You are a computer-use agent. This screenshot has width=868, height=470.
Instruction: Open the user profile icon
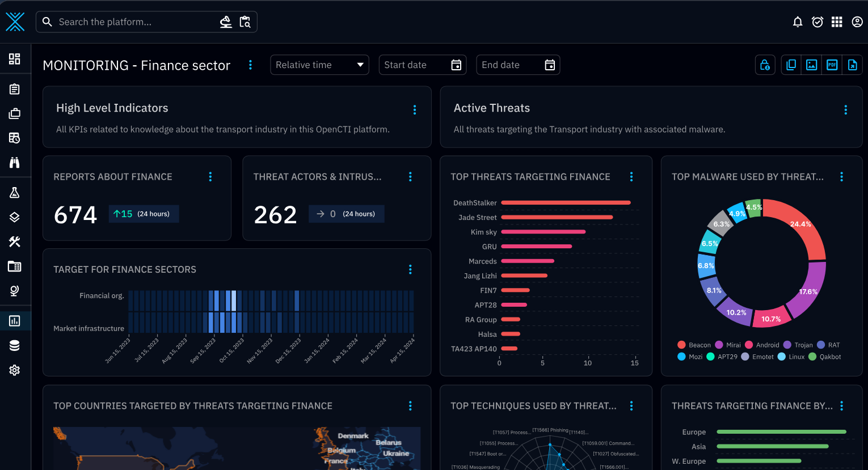857,22
